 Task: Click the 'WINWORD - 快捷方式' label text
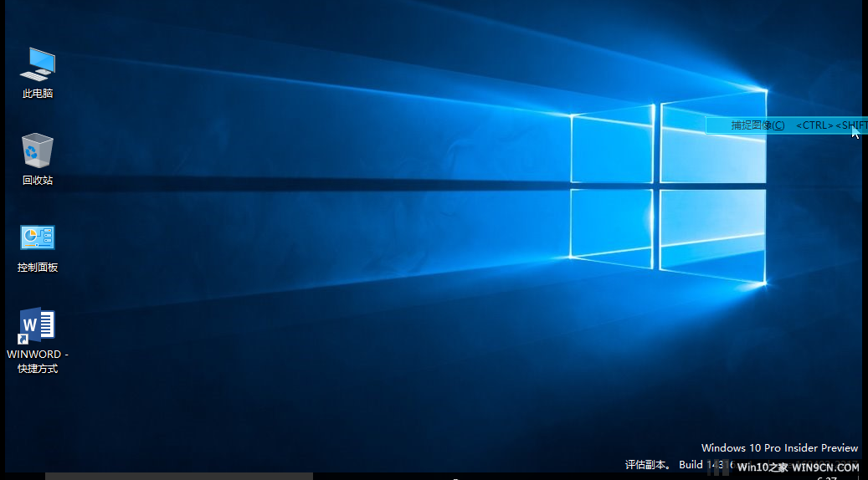(38, 361)
